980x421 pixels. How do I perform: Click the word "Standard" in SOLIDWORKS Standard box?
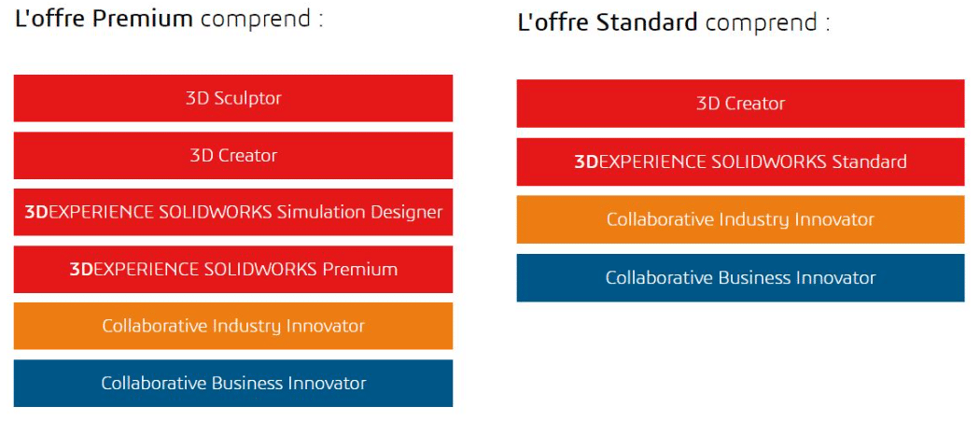coord(869,162)
